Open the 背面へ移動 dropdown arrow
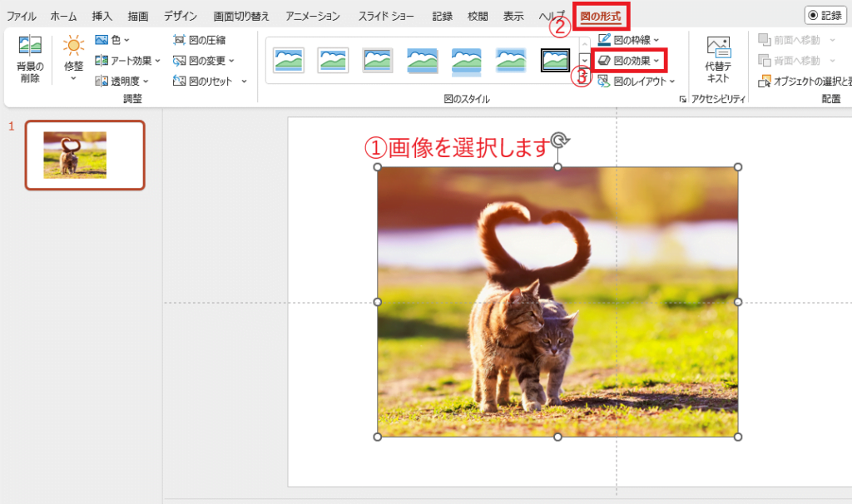Screen dimensions: 852x504 pyautogui.click(x=832, y=60)
